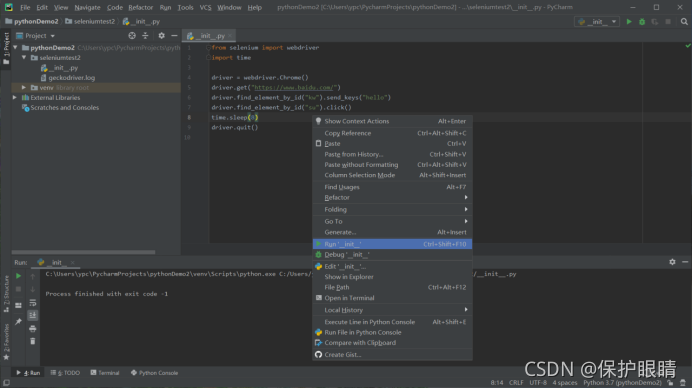Hide the Project panel with minus icon
The height and width of the screenshot is (388, 692).
point(174,36)
